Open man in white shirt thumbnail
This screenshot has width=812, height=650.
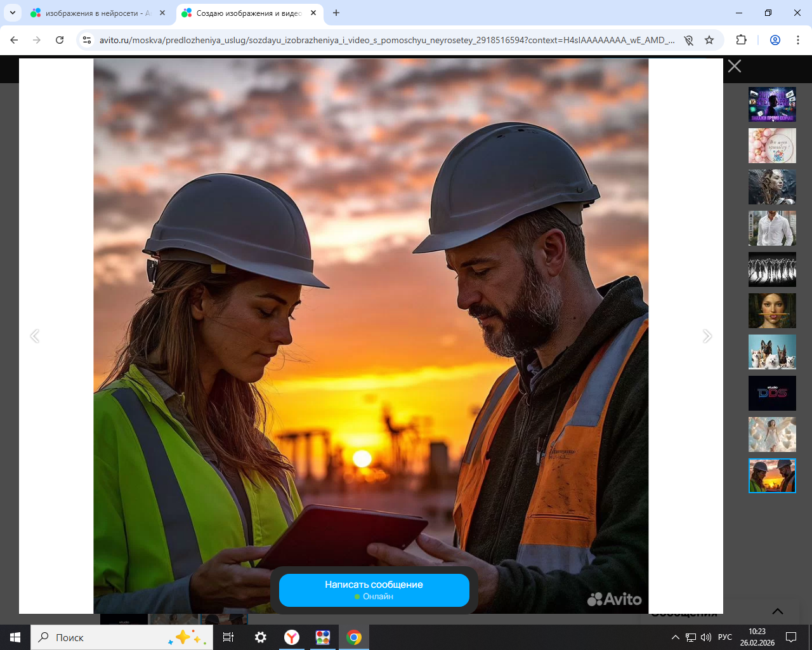tap(772, 228)
